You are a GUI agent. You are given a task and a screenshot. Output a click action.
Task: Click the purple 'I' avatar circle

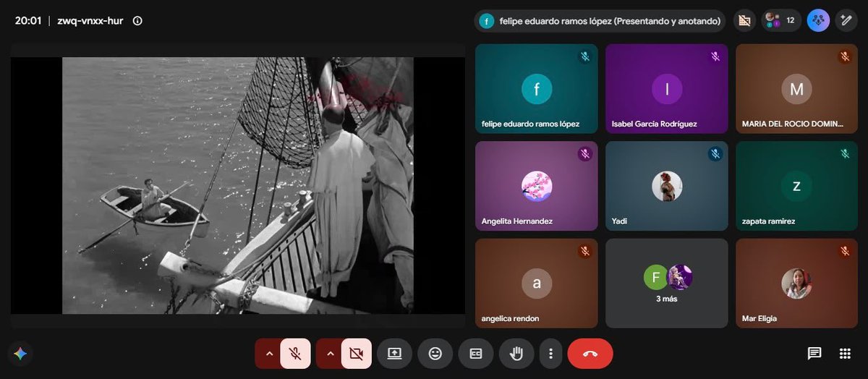point(667,89)
